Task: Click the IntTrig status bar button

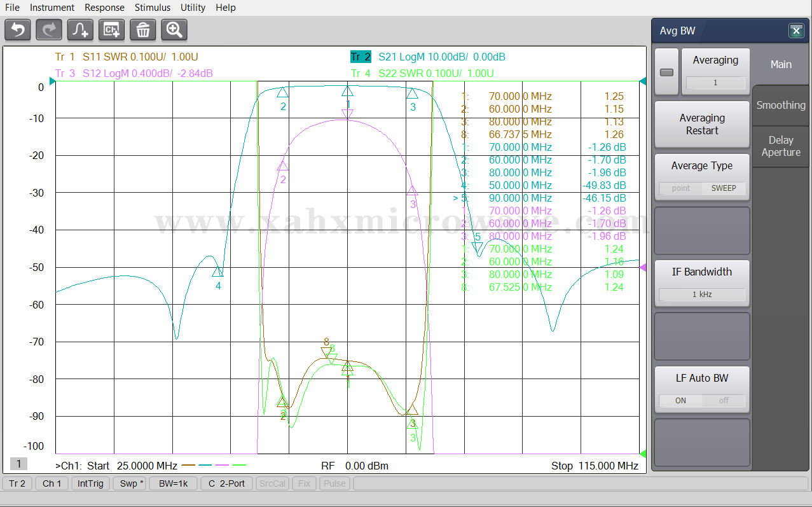Action: tap(90, 483)
